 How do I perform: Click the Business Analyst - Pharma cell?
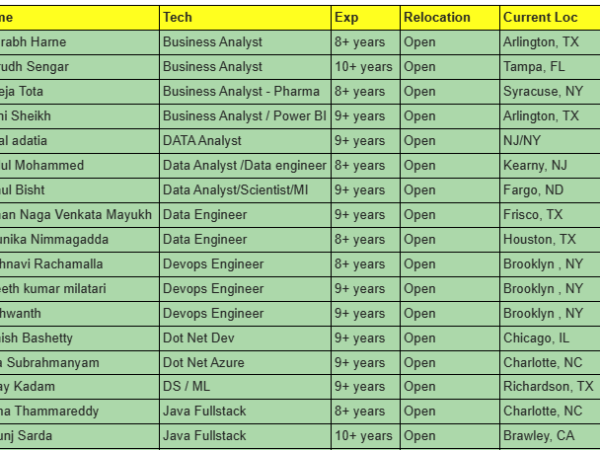pos(244,91)
